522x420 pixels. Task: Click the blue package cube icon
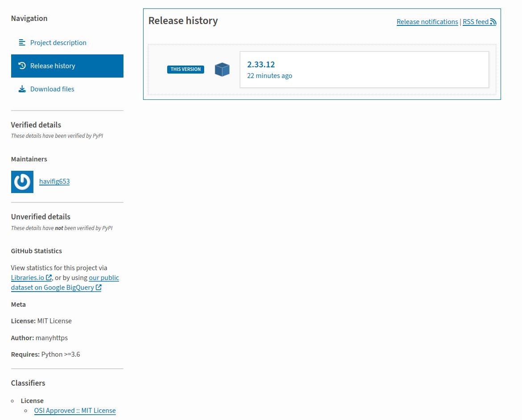tap(222, 70)
